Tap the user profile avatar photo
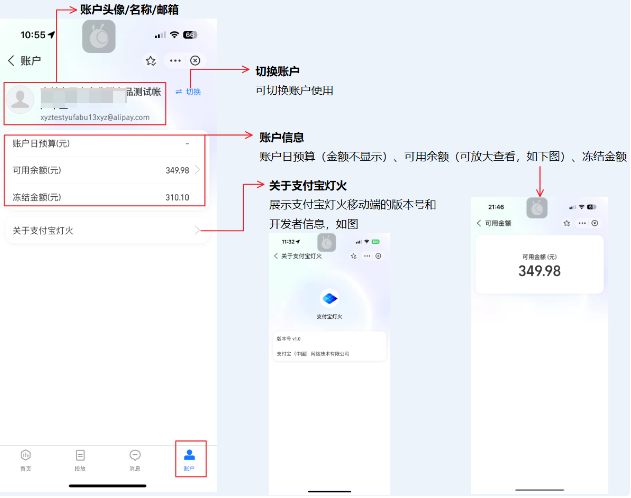This screenshot has height=498, width=631. tap(20, 99)
